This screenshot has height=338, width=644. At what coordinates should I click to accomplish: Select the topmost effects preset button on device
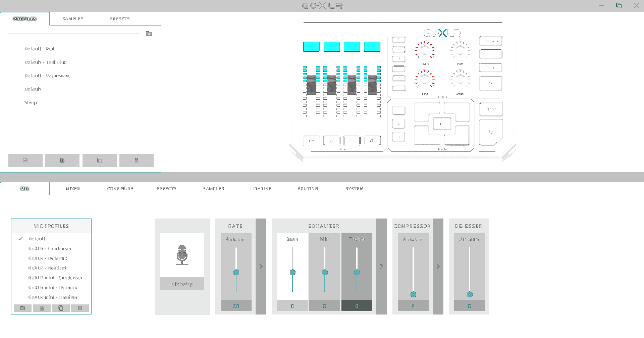pyautogui.click(x=399, y=40)
